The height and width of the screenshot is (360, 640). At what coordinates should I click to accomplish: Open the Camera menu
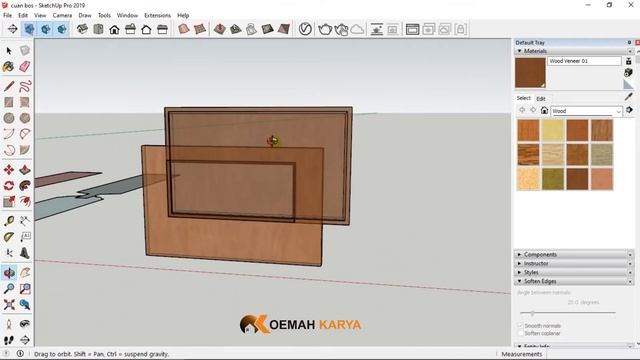(62, 15)
